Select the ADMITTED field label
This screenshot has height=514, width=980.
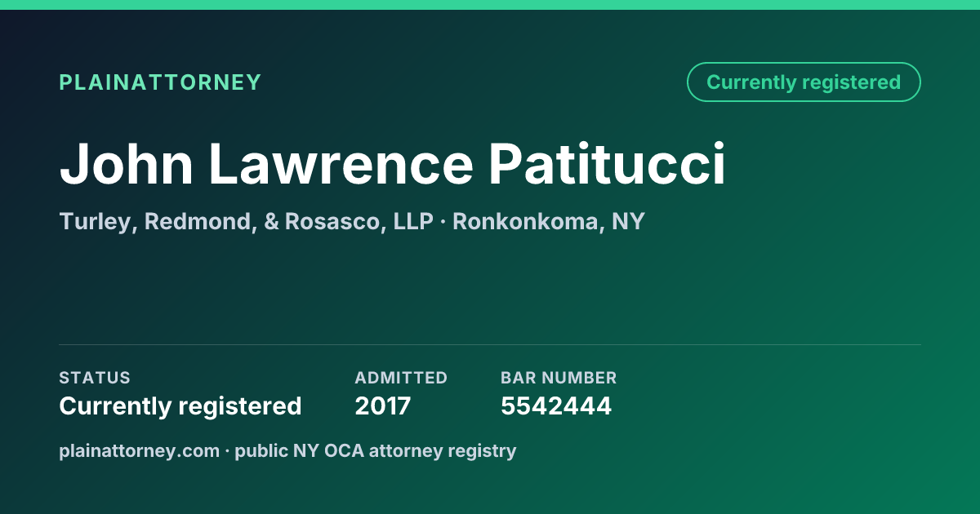point(401,378)
